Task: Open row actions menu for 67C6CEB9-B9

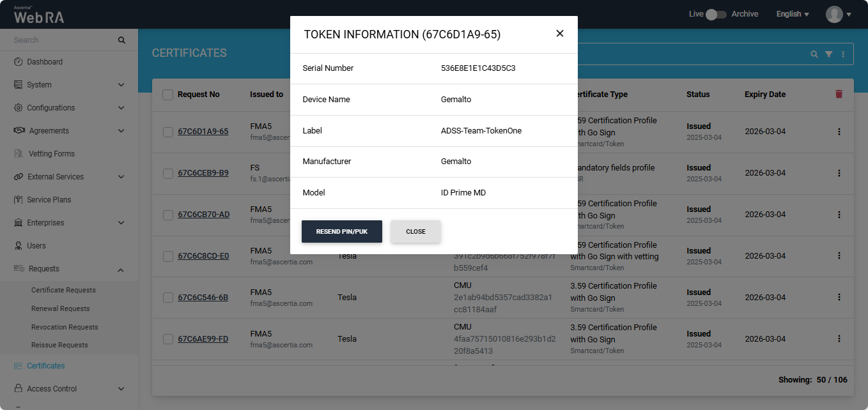Action: [x=839, y=173]
